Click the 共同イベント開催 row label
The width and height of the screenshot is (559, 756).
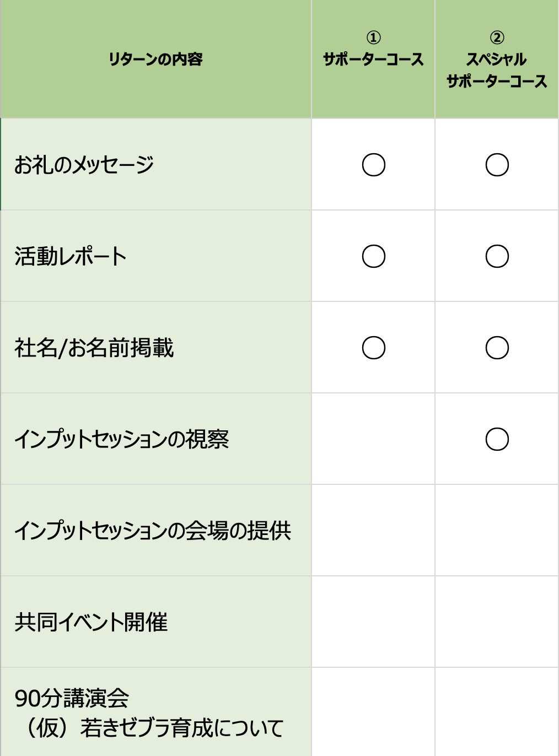tap(91, 622)
